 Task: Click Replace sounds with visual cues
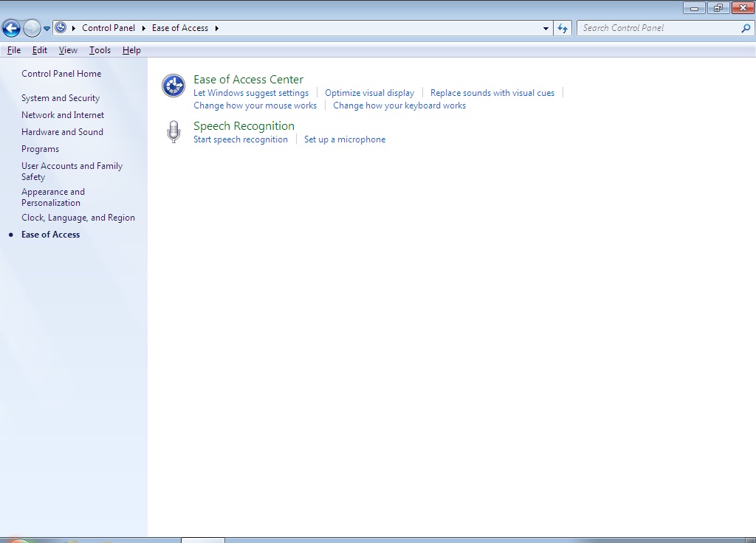click(x=492, y=93)
